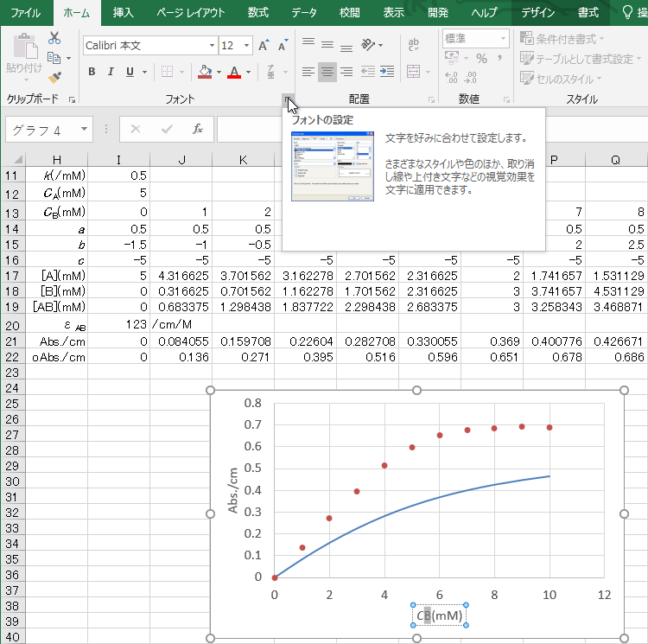The image size is (648, 644).
Task: Switch to the 数式 tab
Action: click(x=257, y=12)
